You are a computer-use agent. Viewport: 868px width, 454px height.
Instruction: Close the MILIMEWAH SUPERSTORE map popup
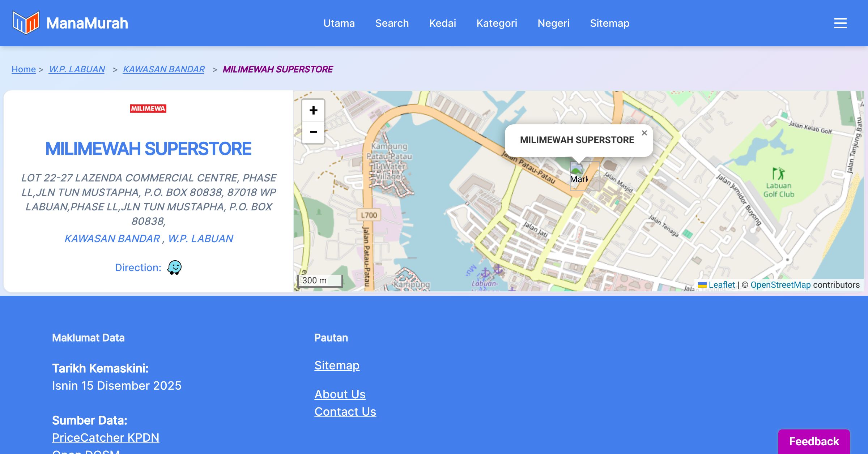point(644,133)
